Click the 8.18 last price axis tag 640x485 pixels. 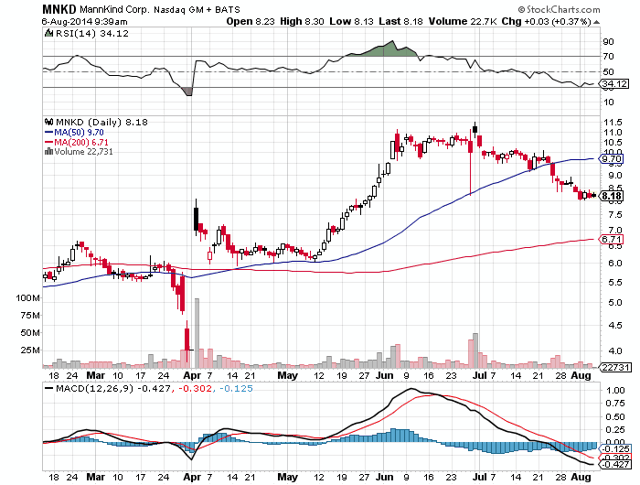(611, 196)
